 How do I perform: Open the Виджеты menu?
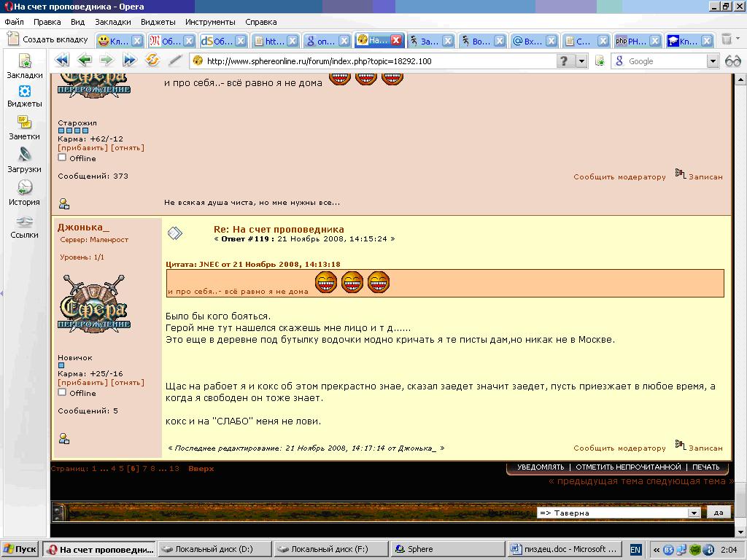click(158, 22)
